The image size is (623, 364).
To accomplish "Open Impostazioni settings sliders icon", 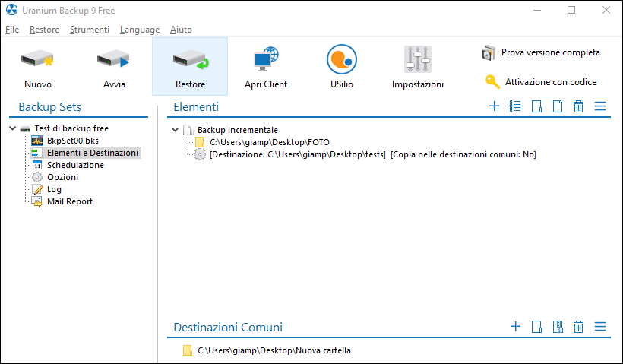I will tap(418, 59).
